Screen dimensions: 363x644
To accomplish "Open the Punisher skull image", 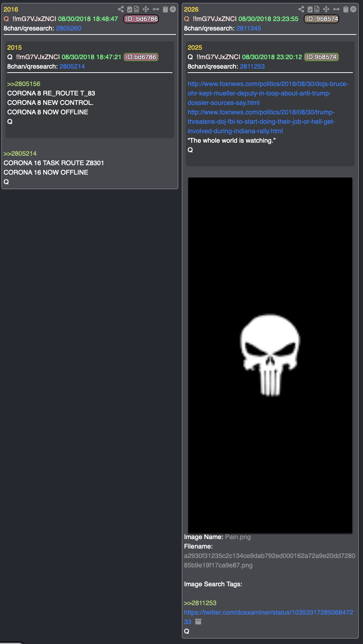I will point(270,355).
